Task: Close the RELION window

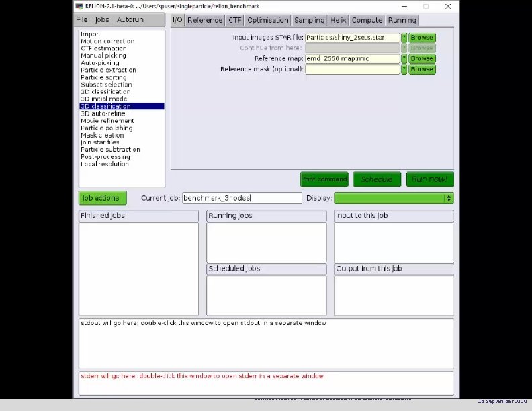Action: coord(448,6)
